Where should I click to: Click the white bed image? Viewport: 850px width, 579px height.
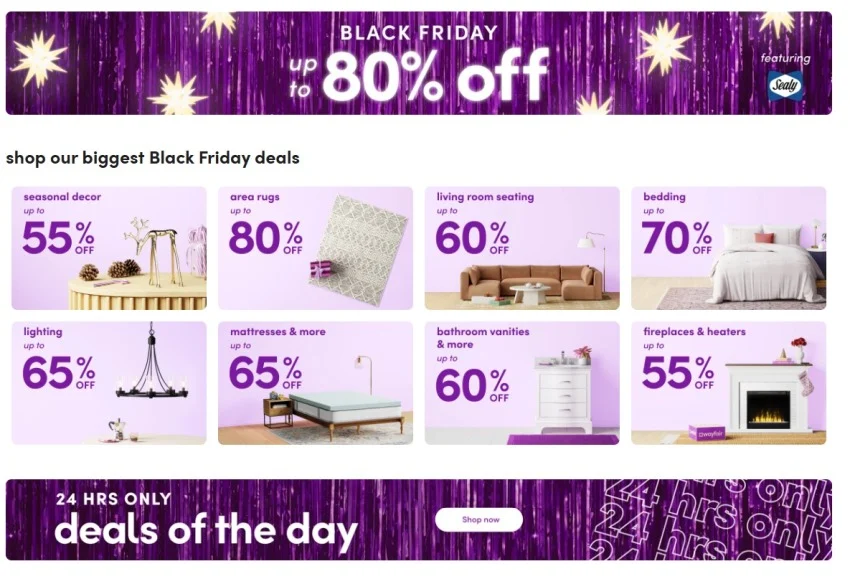pos(765,264)
